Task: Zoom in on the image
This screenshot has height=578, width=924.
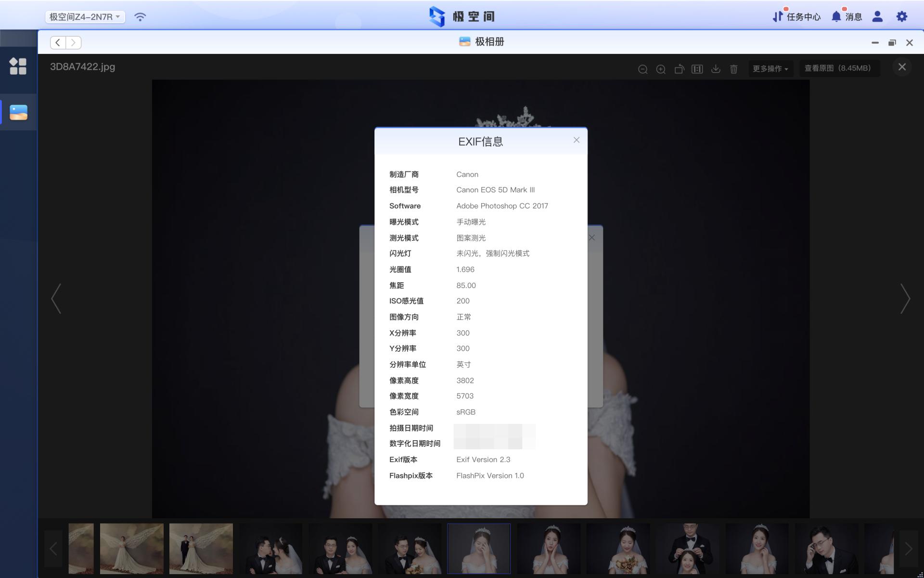Action: point(661,69)
